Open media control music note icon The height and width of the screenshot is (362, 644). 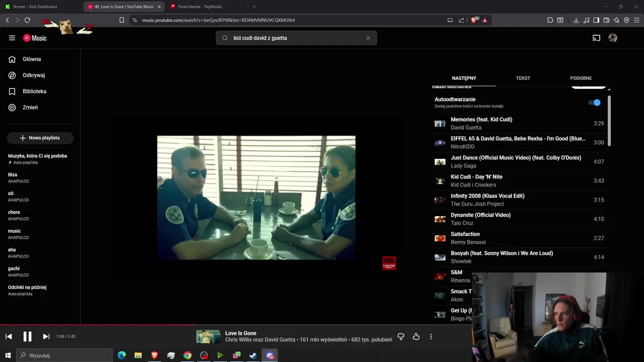point(586,20)
